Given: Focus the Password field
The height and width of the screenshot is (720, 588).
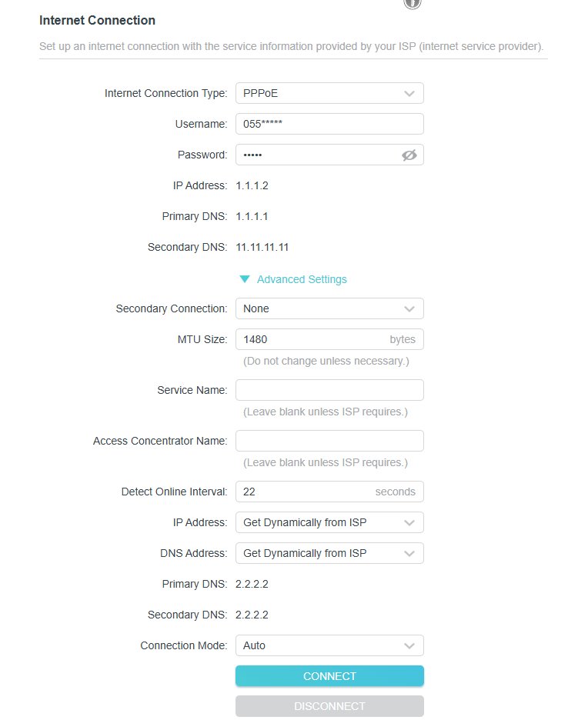Looking at the screenshot, I should click(x=329, y=155).
